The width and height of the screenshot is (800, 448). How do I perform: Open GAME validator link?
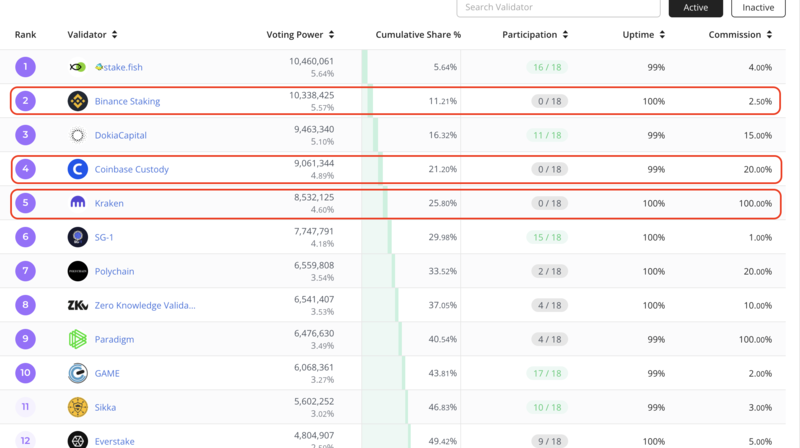[x=107, y=373]
